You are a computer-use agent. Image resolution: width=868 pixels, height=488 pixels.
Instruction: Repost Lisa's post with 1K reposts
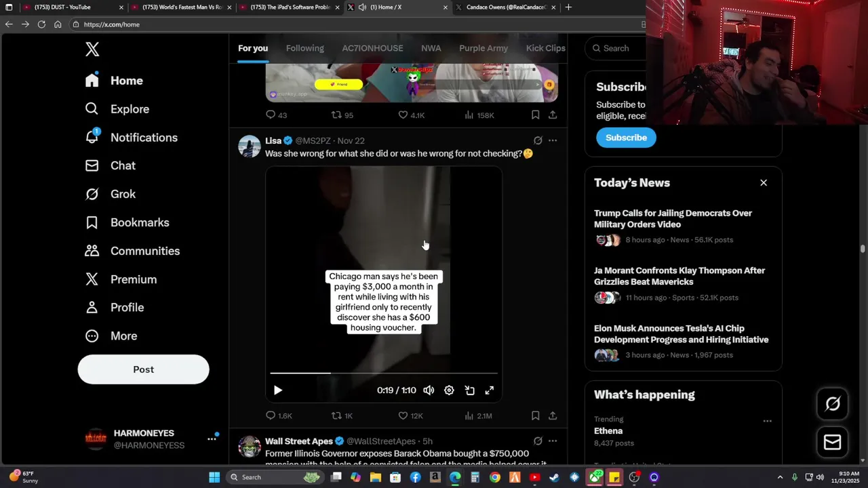point(342,415)
